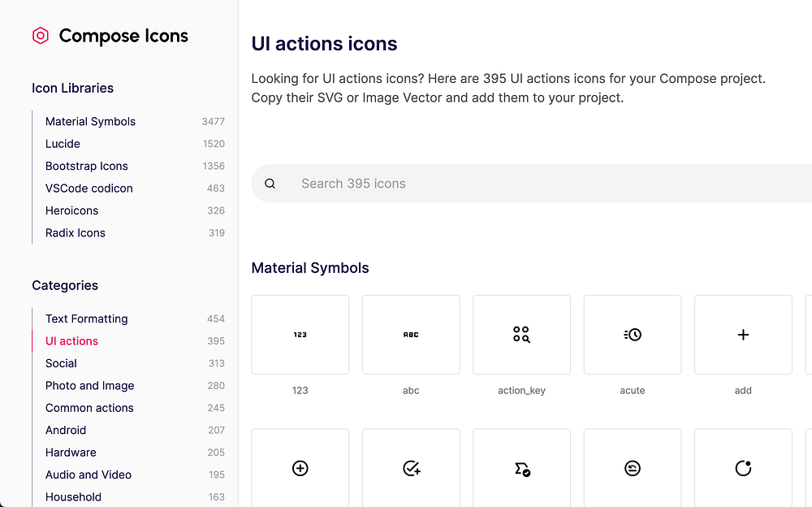Select the Text Formatting category

click(x=87, y=318)
